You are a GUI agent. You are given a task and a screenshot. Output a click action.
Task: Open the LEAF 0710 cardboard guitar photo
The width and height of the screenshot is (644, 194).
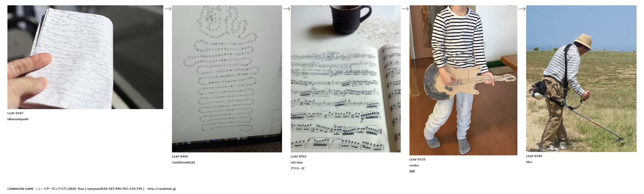[463, 80]
